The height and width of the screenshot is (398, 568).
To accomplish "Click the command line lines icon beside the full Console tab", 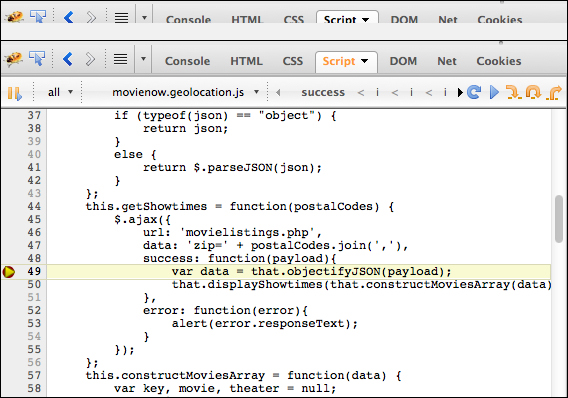I will tap(120, 59).
